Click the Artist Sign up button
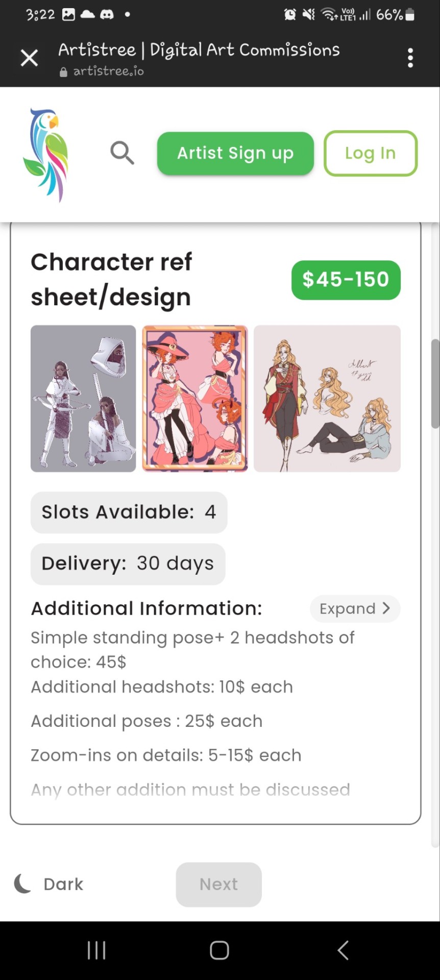This screenshot has height=980, width=440. coord(235,153)
